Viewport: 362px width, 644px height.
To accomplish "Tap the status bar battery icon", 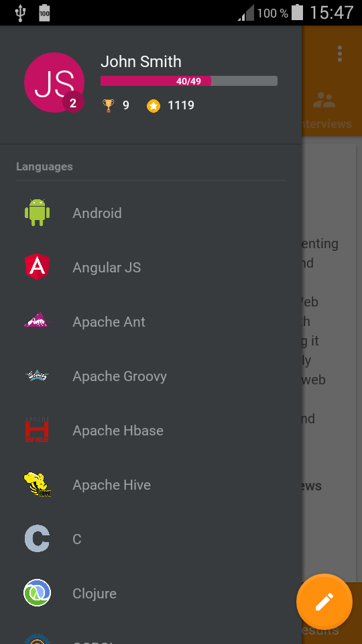I will (297, 12).
